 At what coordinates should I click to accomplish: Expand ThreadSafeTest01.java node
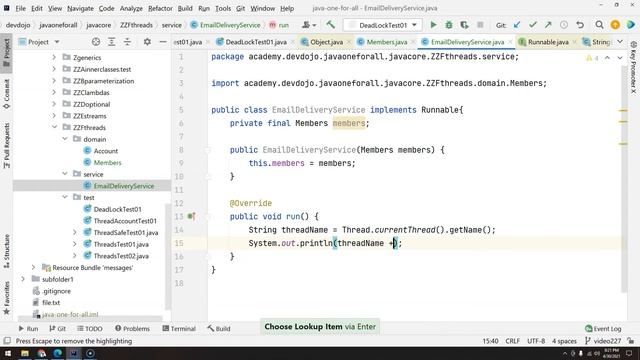[x=75, y=233]
